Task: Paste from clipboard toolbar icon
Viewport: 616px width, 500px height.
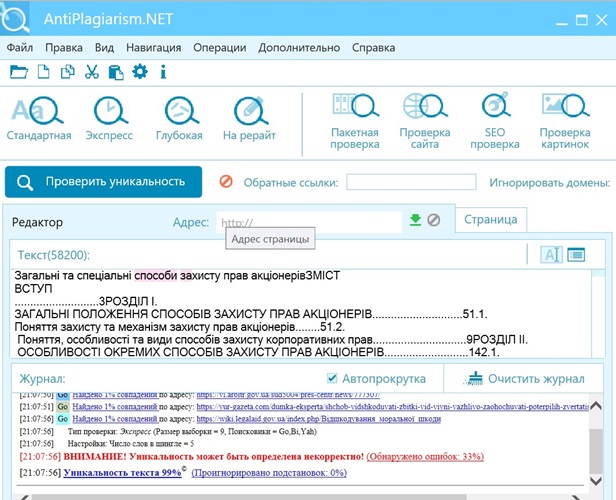Action: click(116, 72)
